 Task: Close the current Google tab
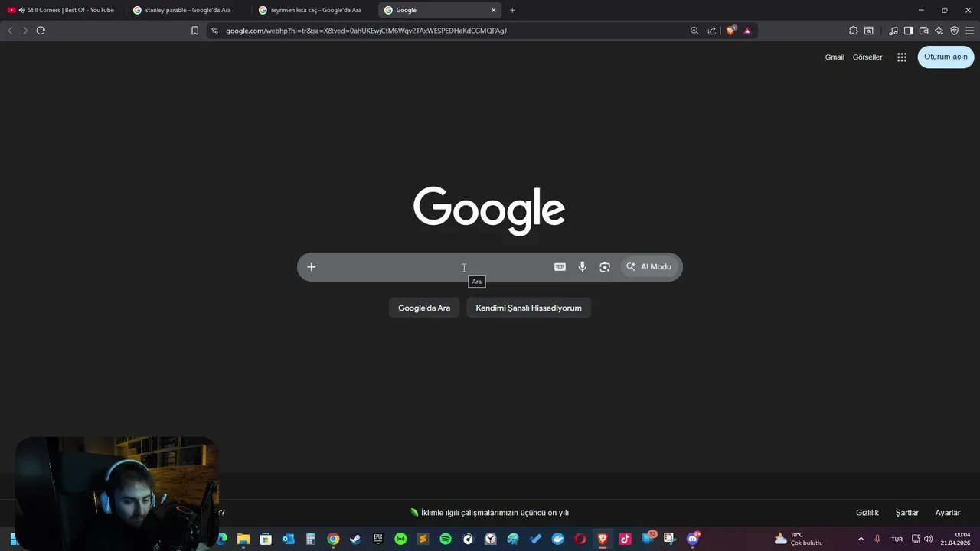point(494,10)
